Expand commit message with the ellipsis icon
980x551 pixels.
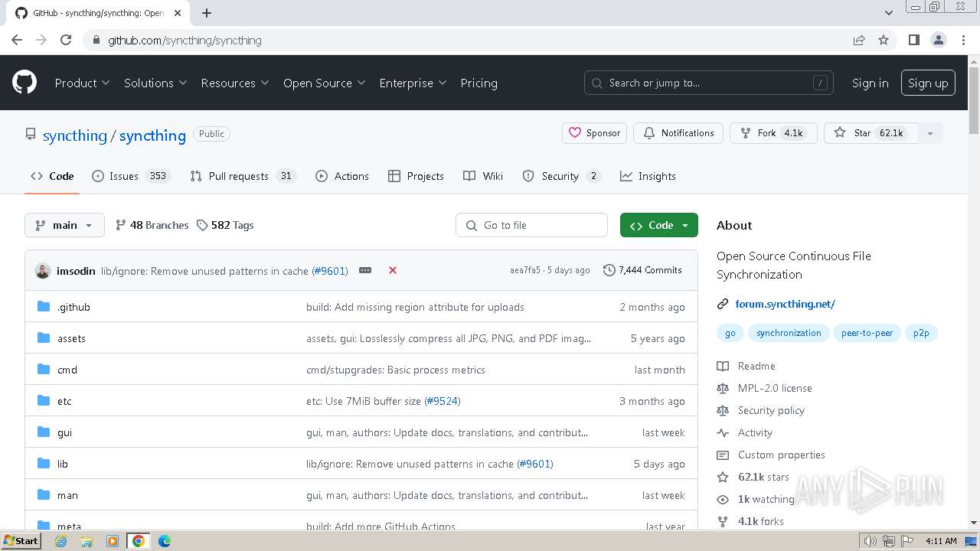pos(365,270)
